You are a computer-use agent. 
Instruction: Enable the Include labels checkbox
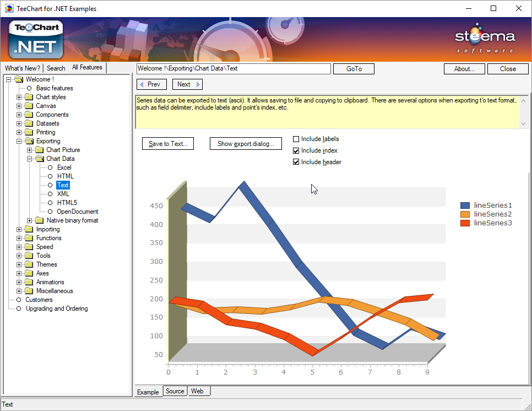tap(296, 139)
